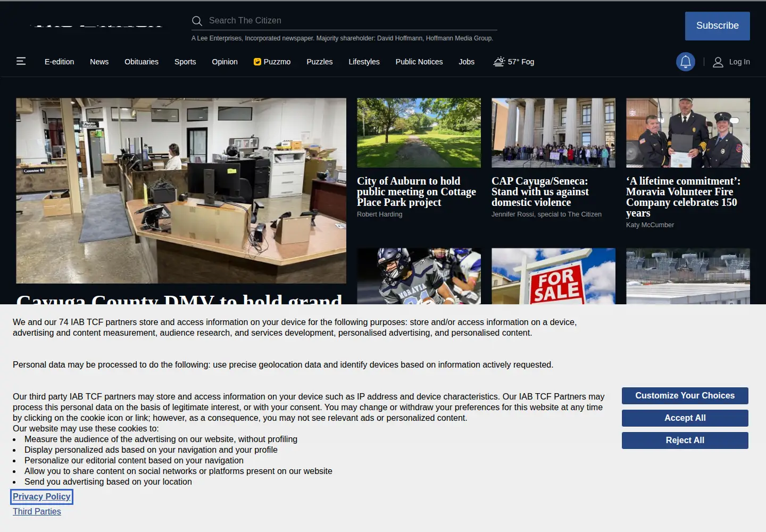This screenshot has width=766, height=532.
Task: Navigate to Sports section
Action: (x=185, y=62)
